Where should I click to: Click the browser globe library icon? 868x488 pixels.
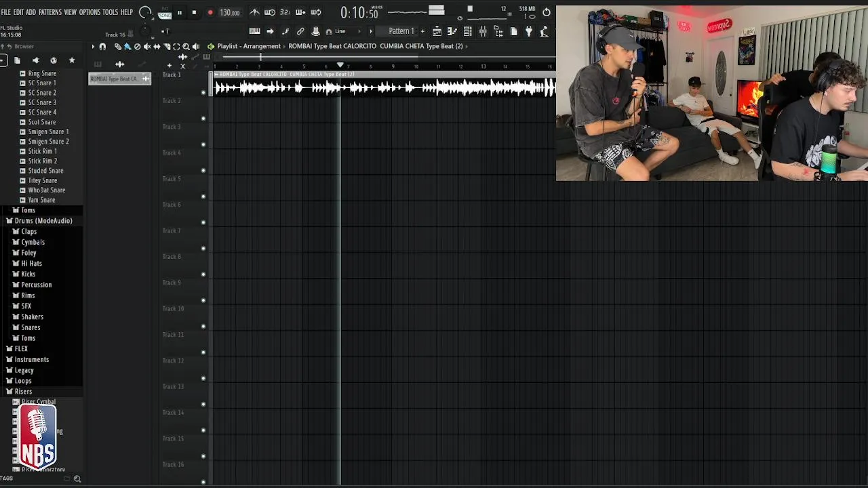(54, 60)
